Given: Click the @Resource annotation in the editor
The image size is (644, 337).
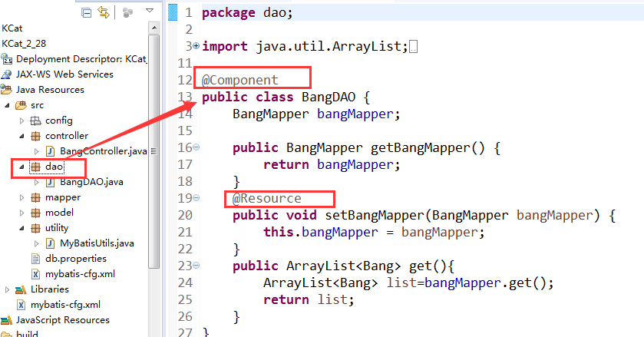Looking at the screenshot, I should pyautogui.click(x=266, y=199).
